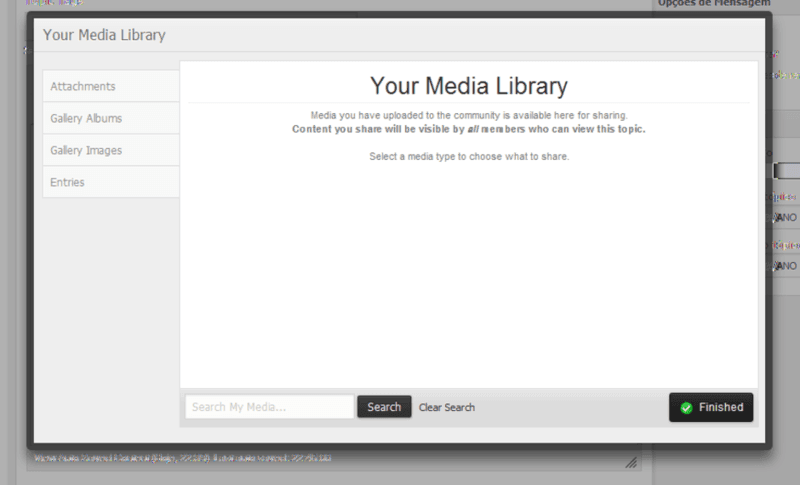This screenshot has width=800, height=485.
Task: Click the bold notice about content visibility
Action: click(469, 129)
